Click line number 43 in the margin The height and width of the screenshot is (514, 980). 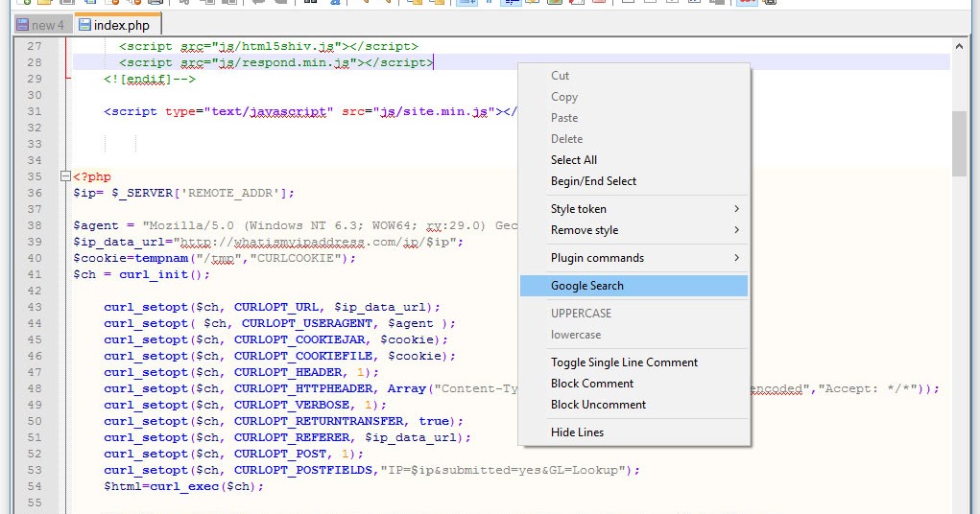35,307
